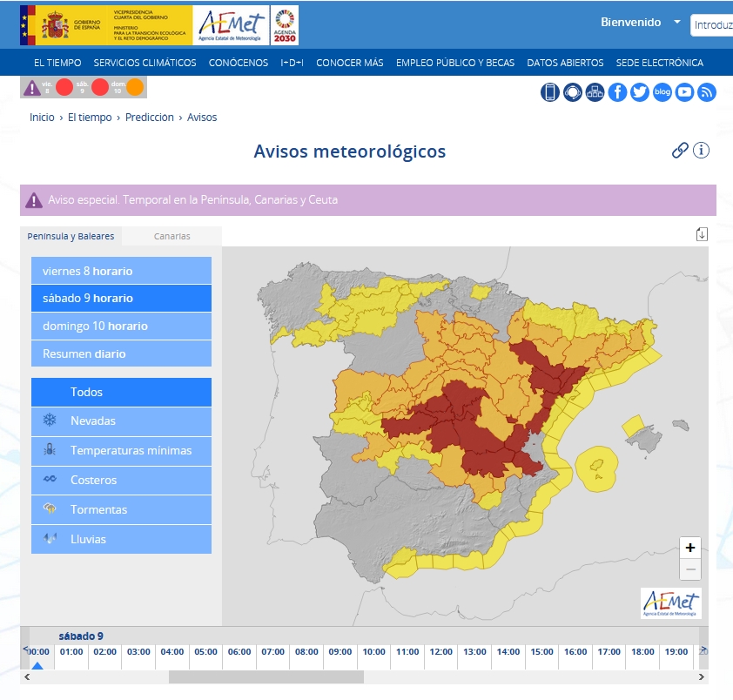Select sábado 9 horario
733x700 pixels.
point(121,299)
